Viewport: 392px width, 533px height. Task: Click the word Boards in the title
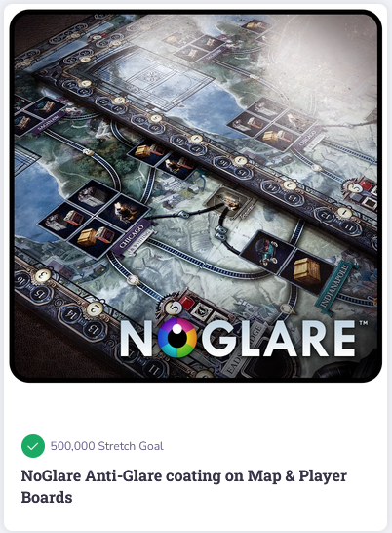coord(47,497)
